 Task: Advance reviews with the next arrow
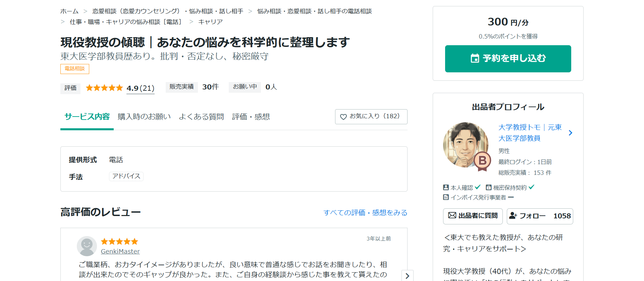coord(407,276)
